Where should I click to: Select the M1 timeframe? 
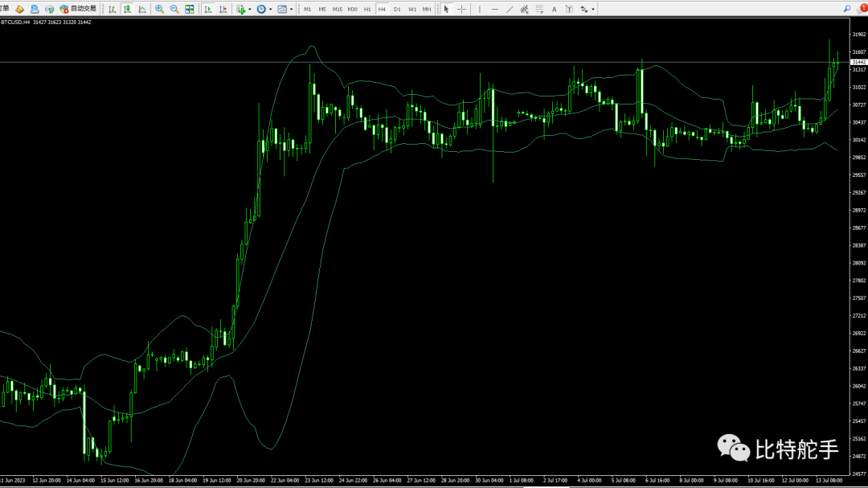(307, 10)
